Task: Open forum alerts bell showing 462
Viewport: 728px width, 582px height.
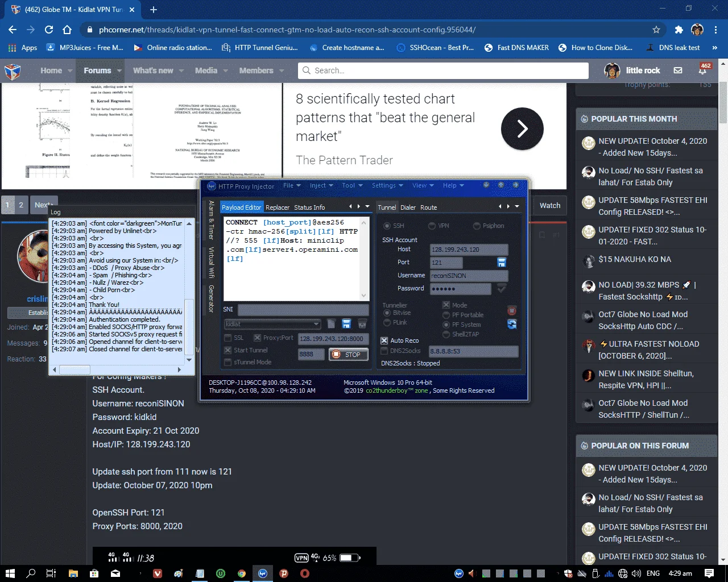Action: point(704,70)
